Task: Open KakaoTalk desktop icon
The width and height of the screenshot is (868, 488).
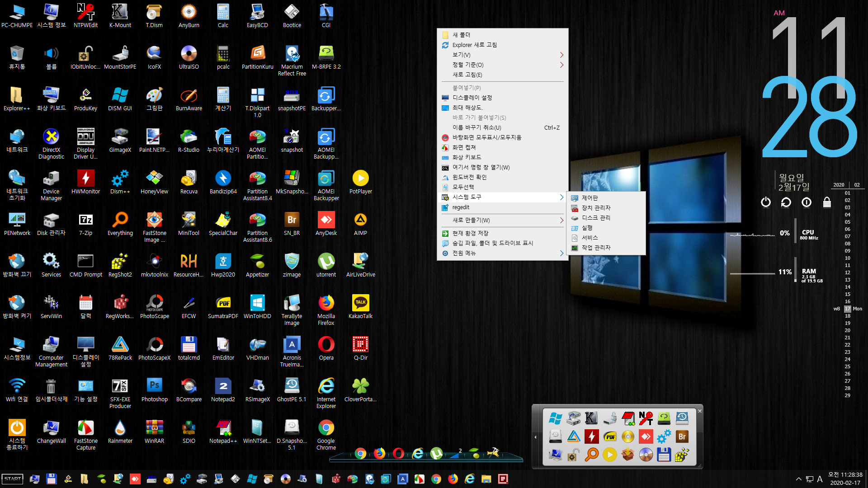Action: tap(360, 307)
